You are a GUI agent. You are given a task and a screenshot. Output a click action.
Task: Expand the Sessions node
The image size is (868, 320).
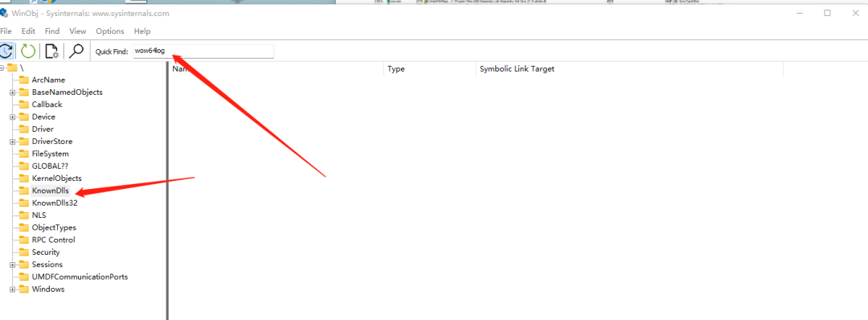click(12, 265)
